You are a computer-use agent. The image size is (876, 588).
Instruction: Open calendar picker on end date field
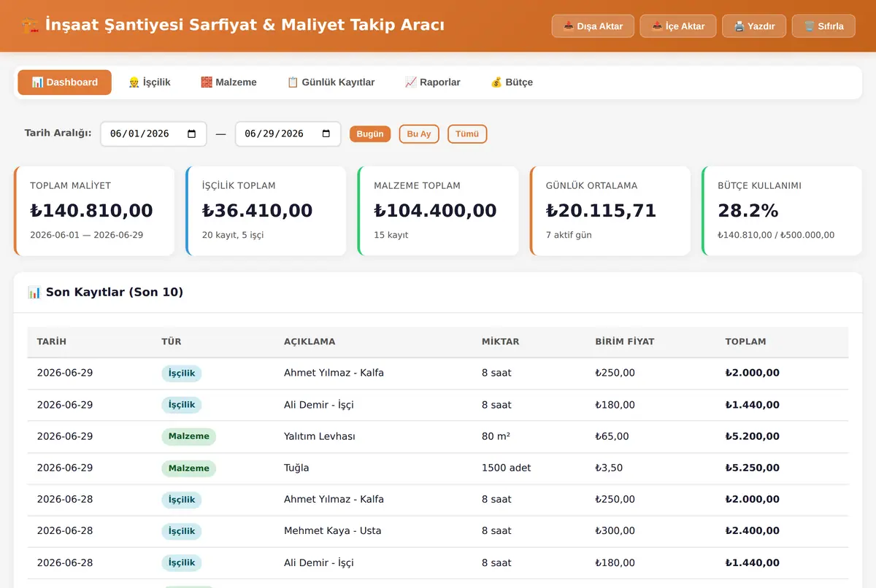[326, 134]
